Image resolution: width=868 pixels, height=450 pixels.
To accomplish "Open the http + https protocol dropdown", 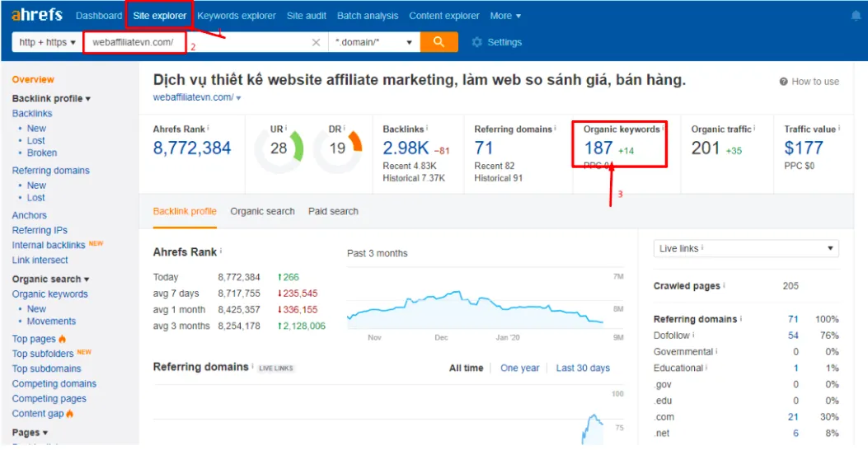I will click(x=47, y=42).
